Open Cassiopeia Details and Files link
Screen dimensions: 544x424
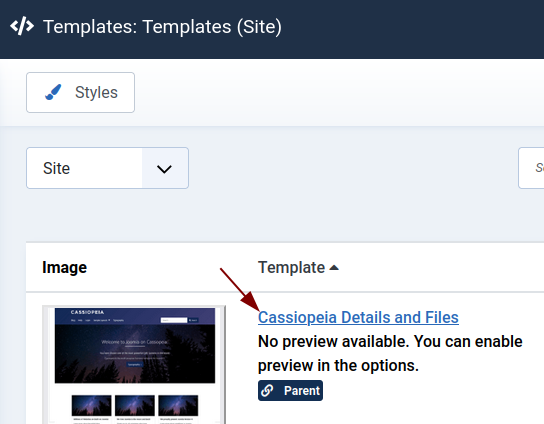(x=358, y=317)
